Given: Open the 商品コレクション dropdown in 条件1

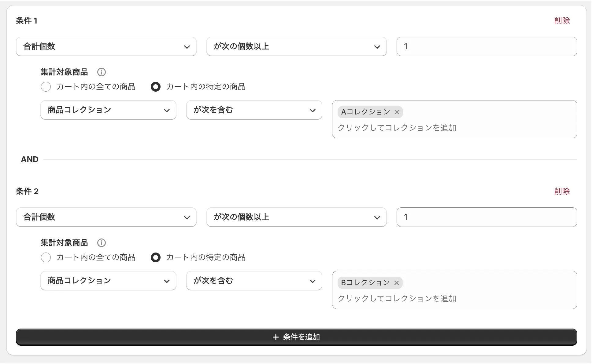Looking at the screenshot, I should pos(108,110).
